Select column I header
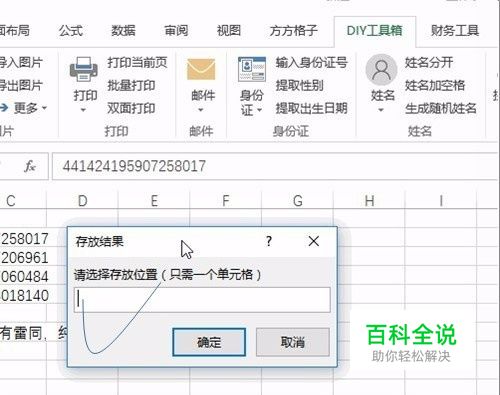 [x=441, y=201]
